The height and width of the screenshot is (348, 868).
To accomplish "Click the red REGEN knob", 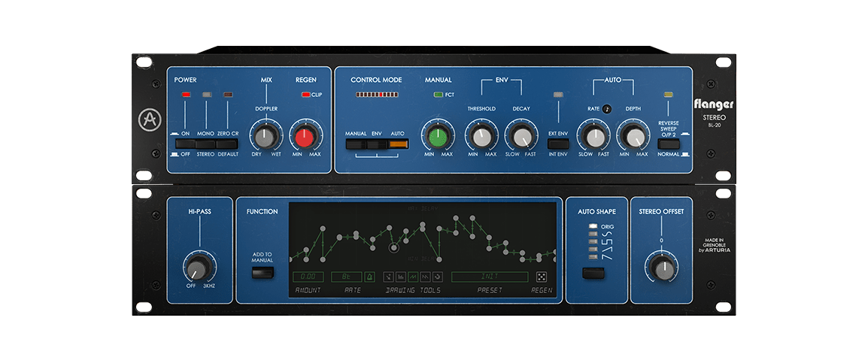I will click(306, 137).
